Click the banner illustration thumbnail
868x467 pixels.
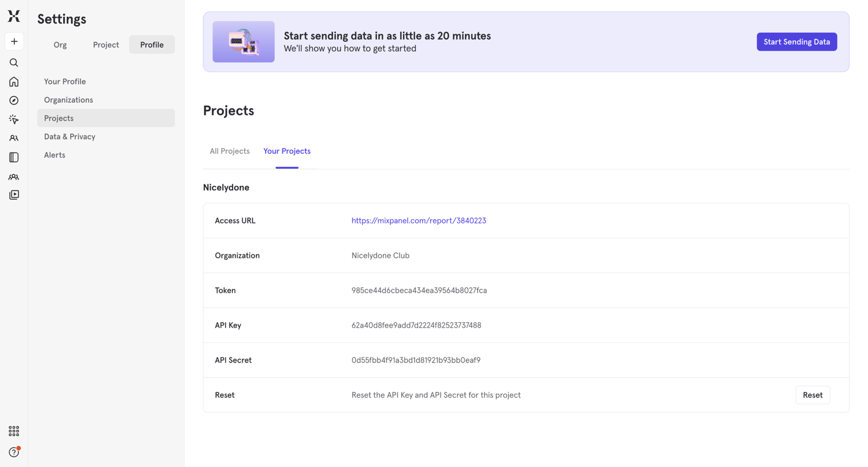click(x=243, y=42)
